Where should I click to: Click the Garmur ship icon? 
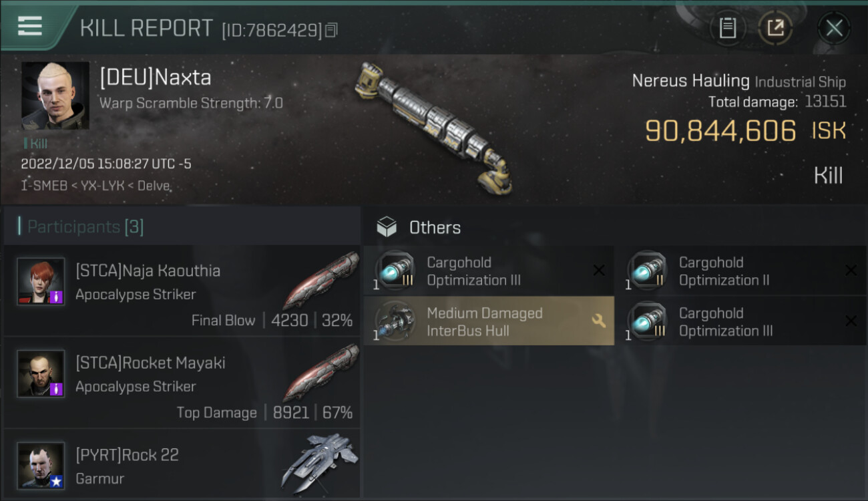[x=319, y=462]
